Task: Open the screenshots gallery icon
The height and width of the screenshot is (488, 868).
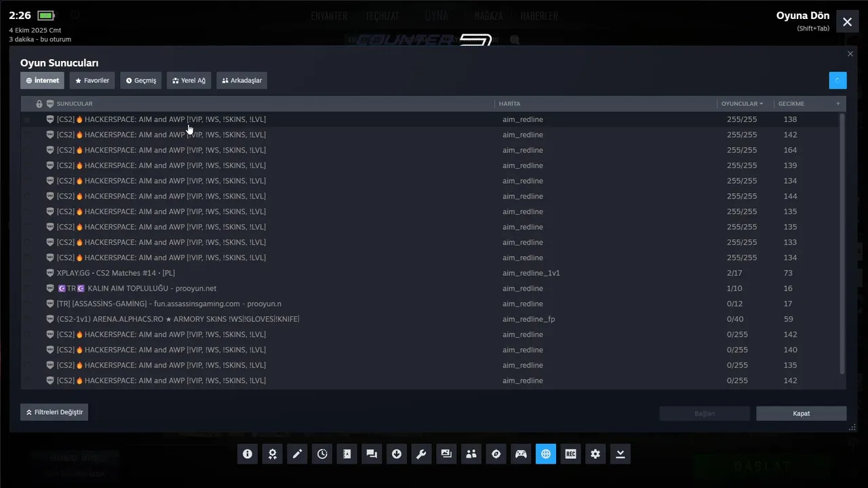Action: [x=446, y=454]
